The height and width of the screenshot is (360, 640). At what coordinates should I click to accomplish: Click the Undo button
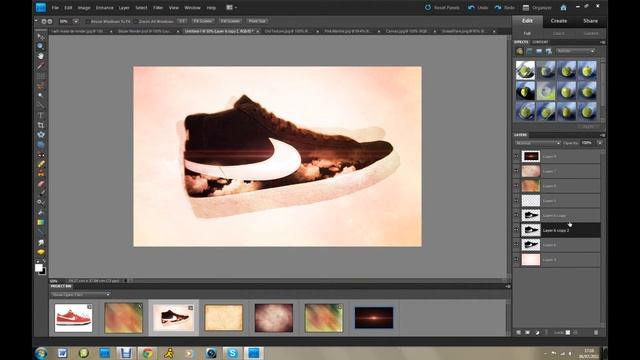(478, 8)
